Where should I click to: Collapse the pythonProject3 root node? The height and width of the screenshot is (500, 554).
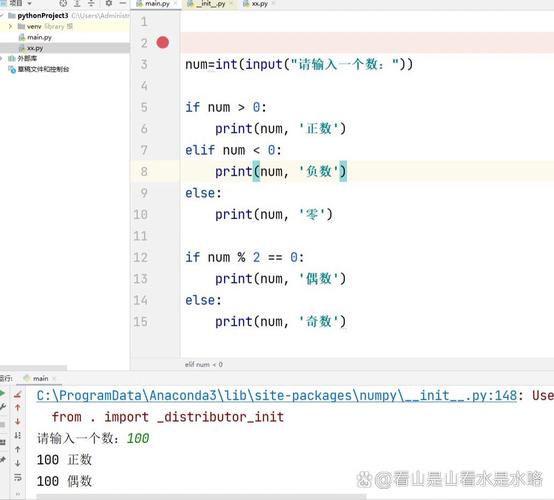click(2, 15)
